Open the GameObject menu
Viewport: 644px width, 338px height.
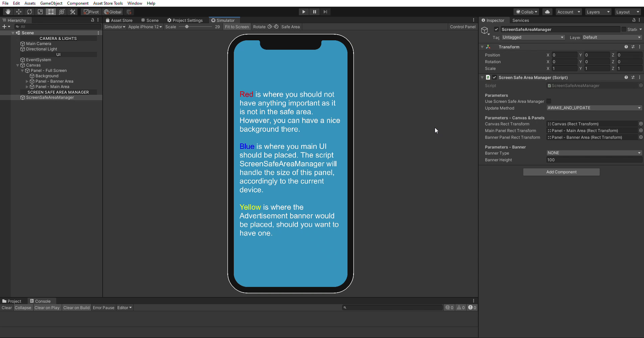(x=51, y=3)
